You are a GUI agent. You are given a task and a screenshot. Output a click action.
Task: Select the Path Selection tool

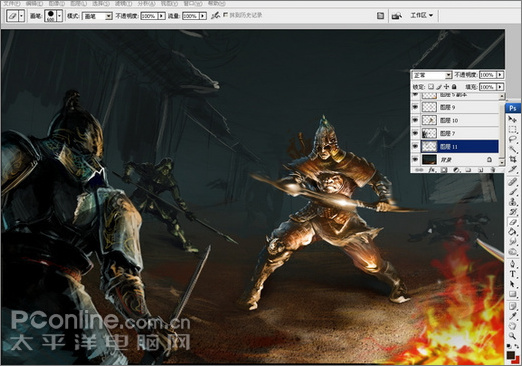(512, 284)
